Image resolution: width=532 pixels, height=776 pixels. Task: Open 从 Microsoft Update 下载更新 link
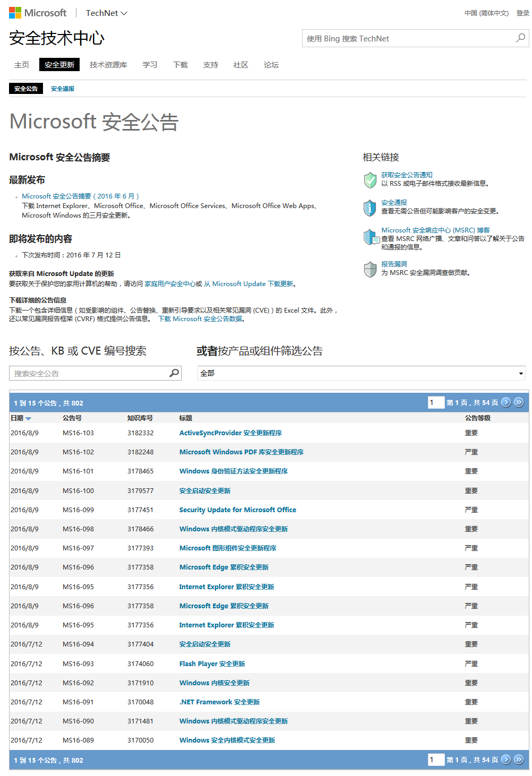tap(248, 284)
